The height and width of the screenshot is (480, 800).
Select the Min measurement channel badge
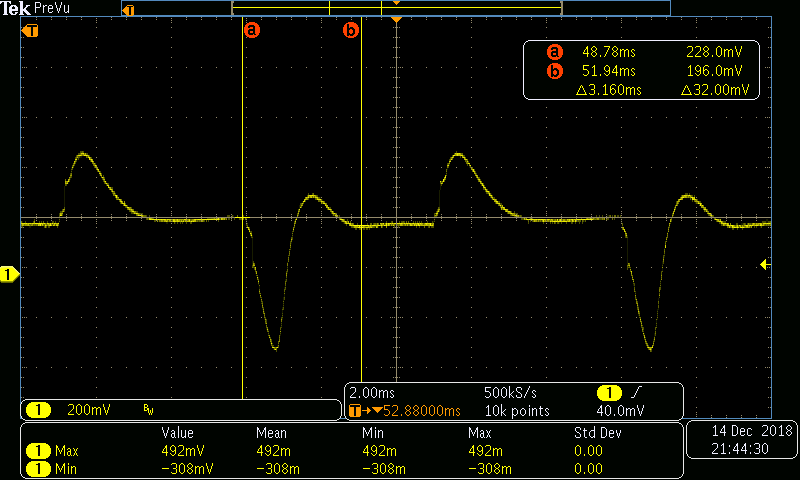click(37, 468)
